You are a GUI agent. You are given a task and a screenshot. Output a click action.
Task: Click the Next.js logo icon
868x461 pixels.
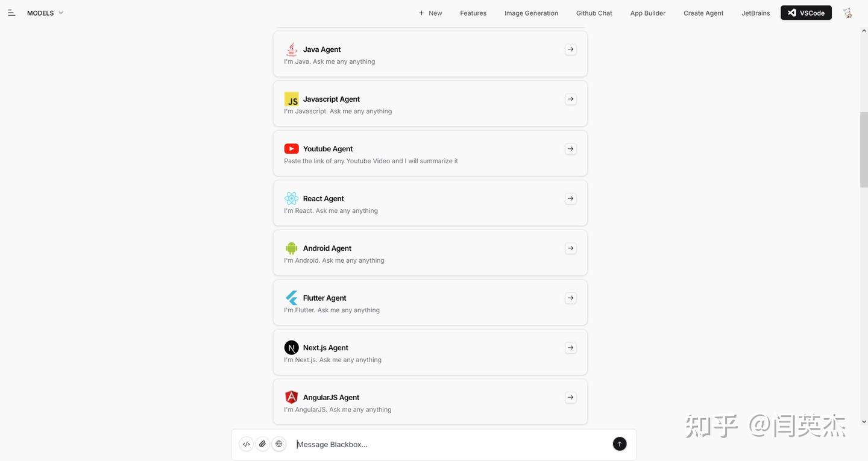click(291, 348)
